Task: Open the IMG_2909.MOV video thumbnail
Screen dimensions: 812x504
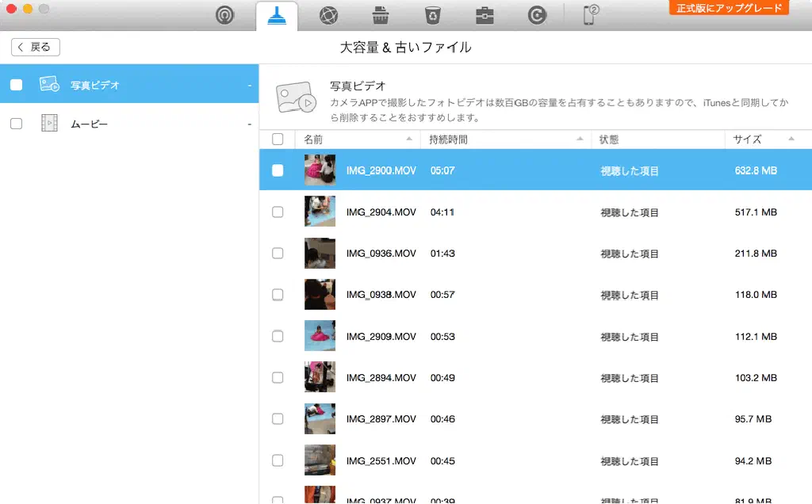Action: click(x=320, y=336)
